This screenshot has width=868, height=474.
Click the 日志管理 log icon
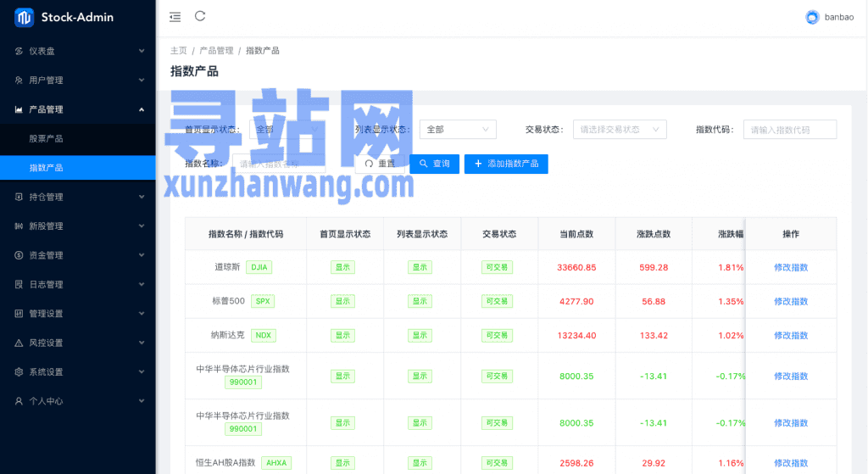click(x=19, y=285)
